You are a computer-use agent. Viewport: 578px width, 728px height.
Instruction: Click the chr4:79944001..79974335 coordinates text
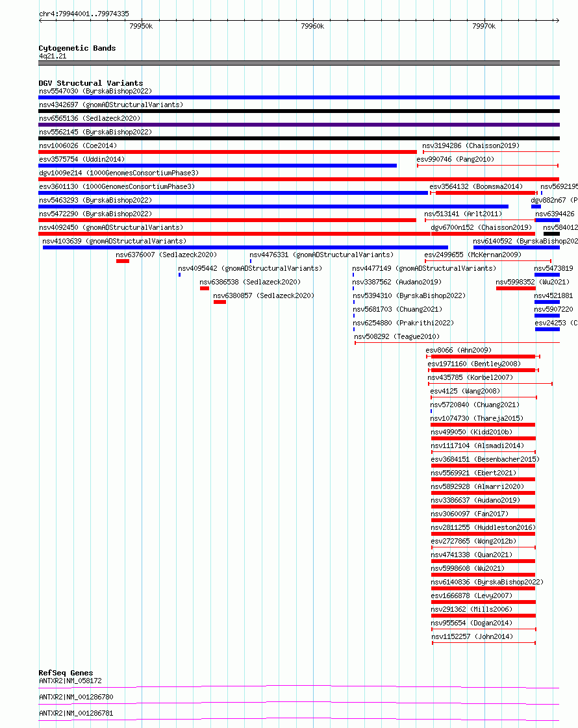[84, 14]
